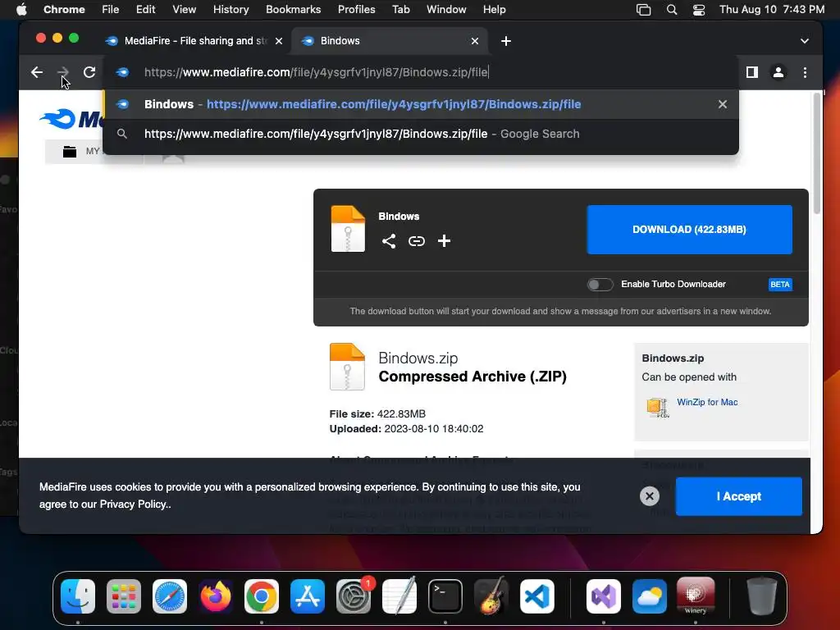Select the Bindows URL suggestion
The height and width of the screenshot is (630, 840).
tap(421, 104)
